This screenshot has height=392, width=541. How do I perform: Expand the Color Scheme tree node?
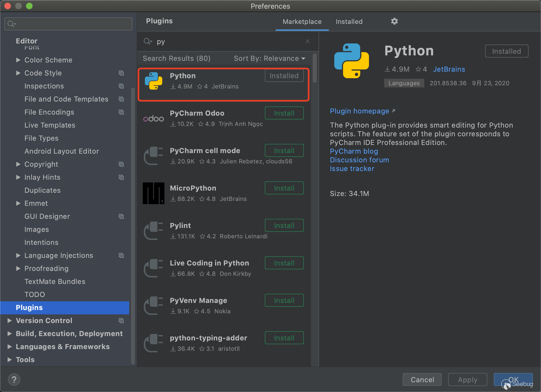coord(18,60)
